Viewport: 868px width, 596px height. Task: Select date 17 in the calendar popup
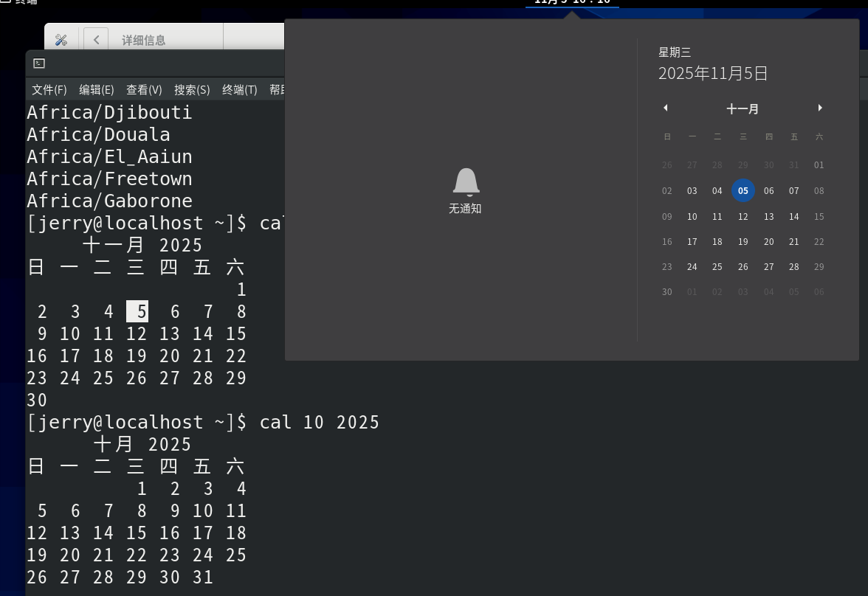tap(692, 242)
